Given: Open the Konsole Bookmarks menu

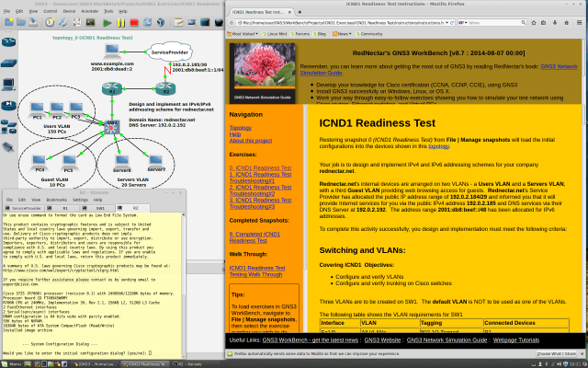Looking at the screenshot, I should click(56, 200).
